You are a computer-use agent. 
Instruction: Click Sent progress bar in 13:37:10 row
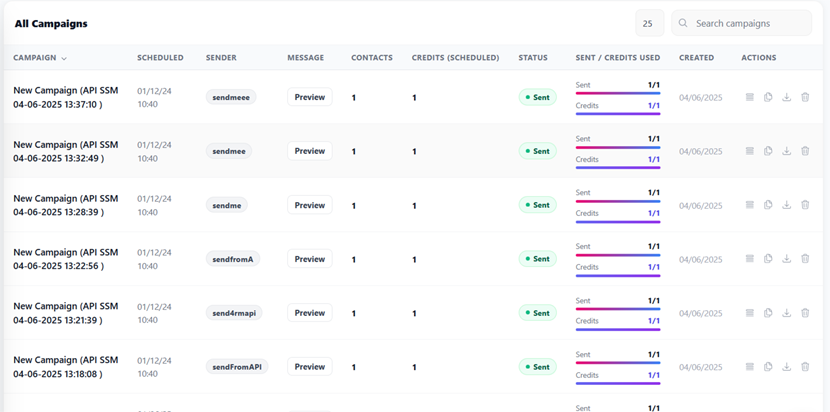point(618,93)
